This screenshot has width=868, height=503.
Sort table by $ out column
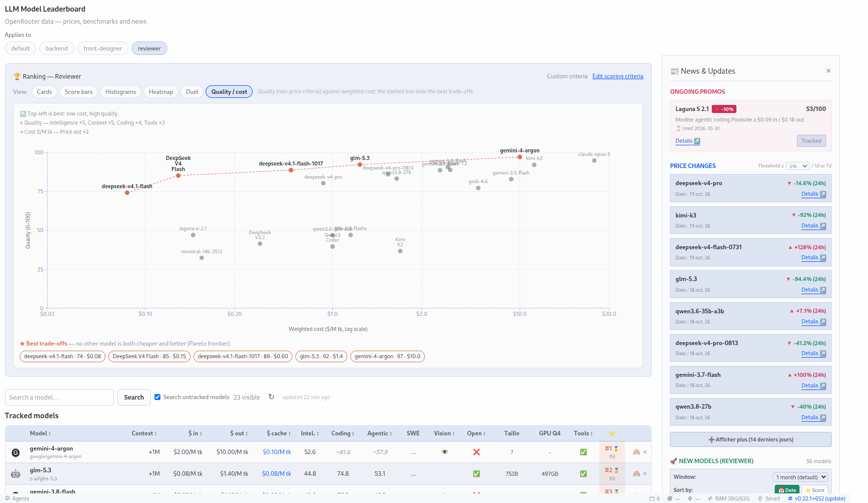239,433
